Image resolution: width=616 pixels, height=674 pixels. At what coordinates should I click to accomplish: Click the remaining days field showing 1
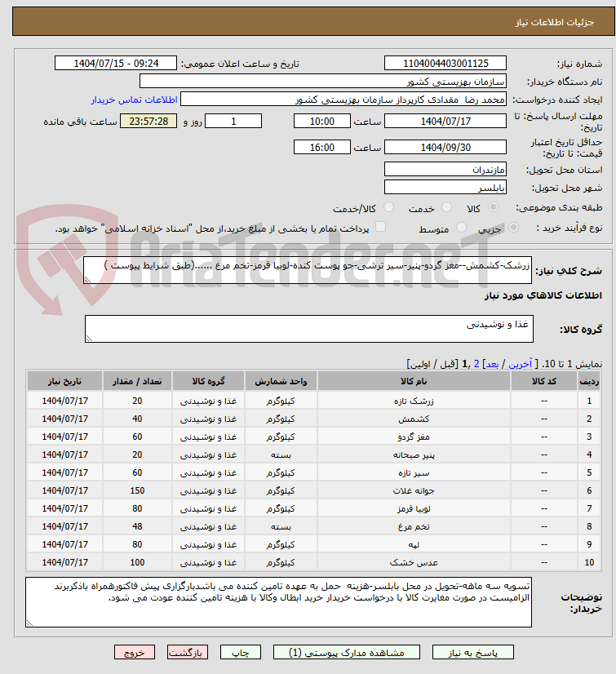coord(233,122)
